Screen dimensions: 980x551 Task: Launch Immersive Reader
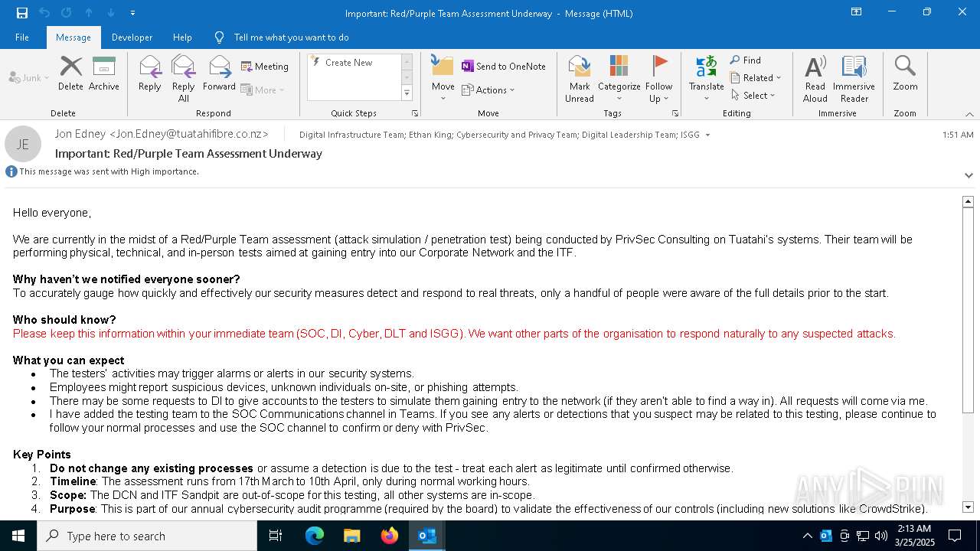[x=854, y=79]
